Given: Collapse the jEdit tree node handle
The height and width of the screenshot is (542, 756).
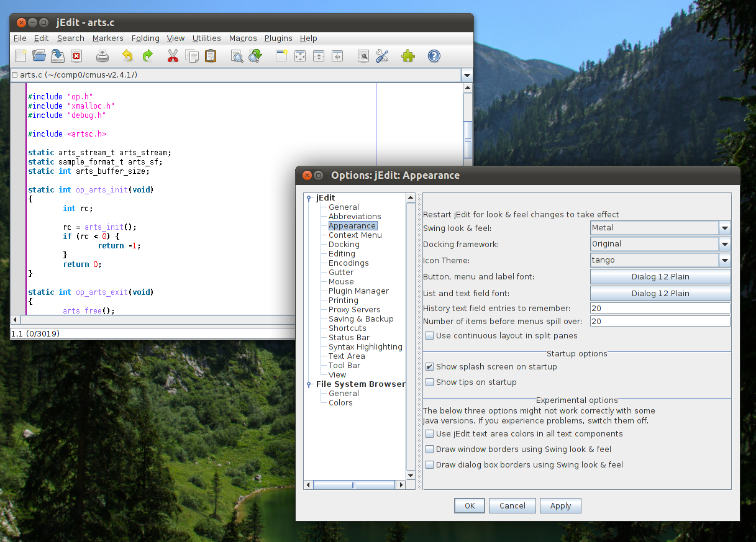Looking at the screenshot, I should 309,199.
